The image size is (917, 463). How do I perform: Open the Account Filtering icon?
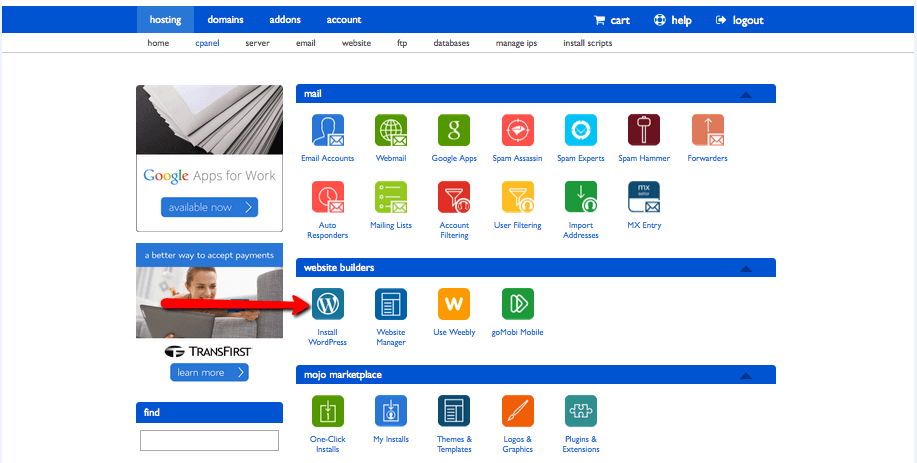(454, 197)
